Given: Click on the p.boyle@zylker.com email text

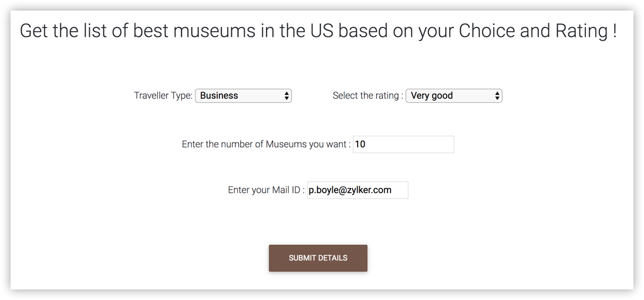Looking at the screenshot, I should coord(350,190).
